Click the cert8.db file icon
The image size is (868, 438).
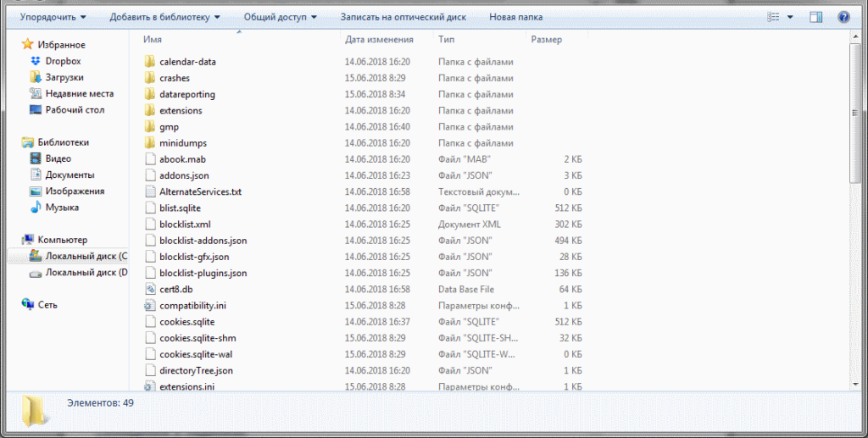pyautogui.click(x=150, y=290)
